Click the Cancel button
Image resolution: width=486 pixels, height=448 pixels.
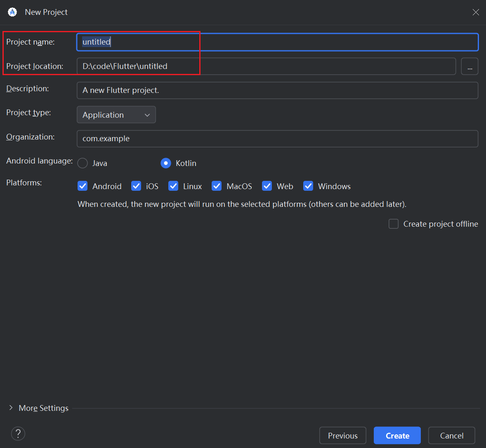(x=452, y=436)
